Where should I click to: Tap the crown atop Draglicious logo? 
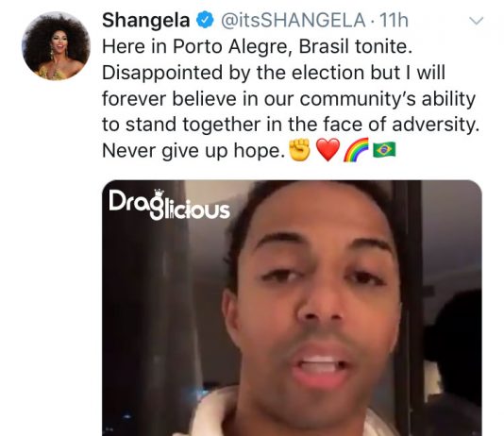(160, 193)
